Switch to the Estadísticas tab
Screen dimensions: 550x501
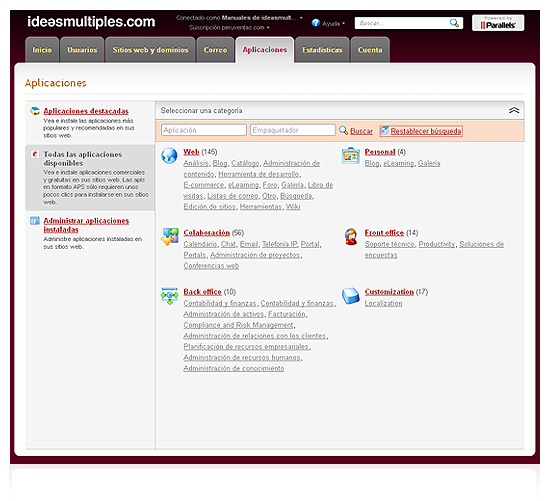pyautogui.click(x=322, y=50)
